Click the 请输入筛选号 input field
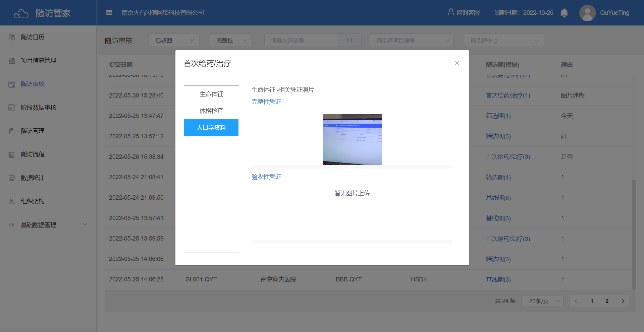Viewport: 644px width, 332px height. click(x=301, y=40)
